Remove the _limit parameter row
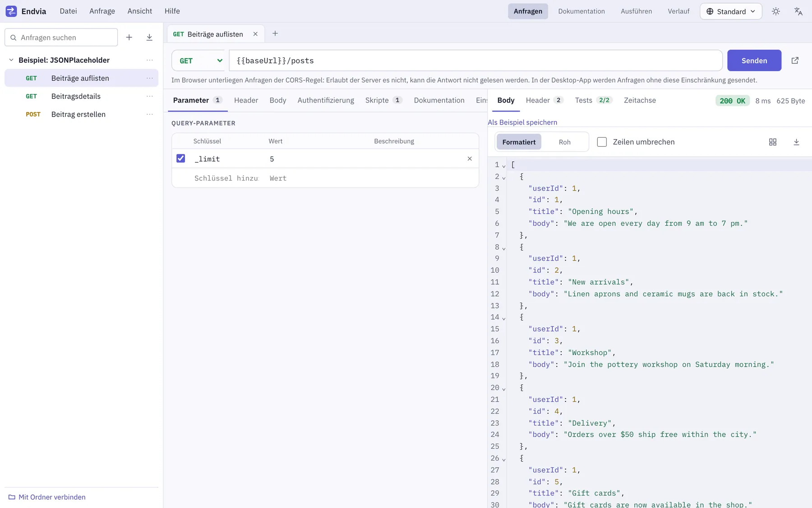The image size is (812, 508). pyautogui.click(x=470, y=158)
